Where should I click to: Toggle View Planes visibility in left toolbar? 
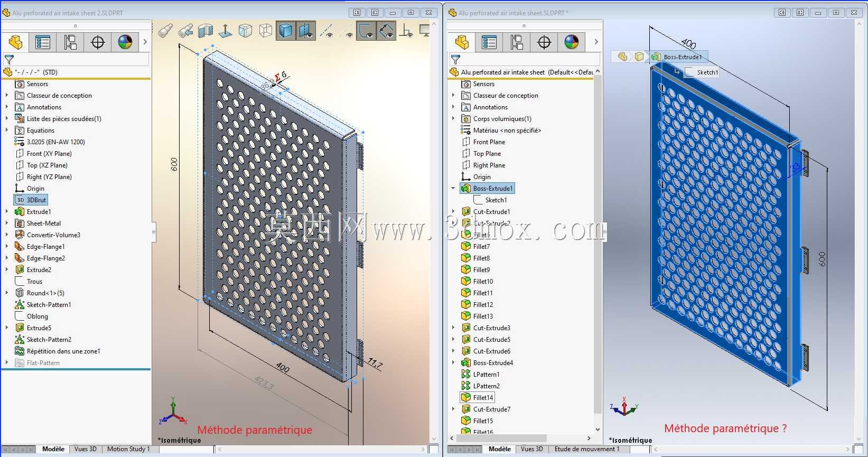coord(306,31)
